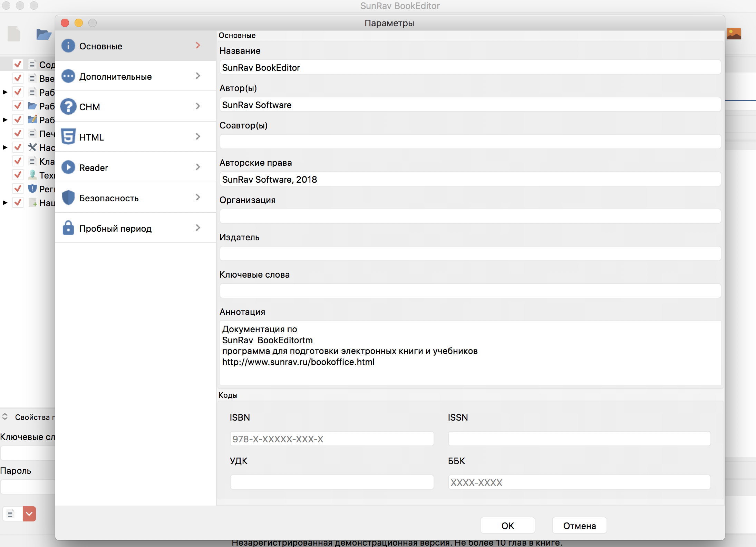The width and height of the screenshot is (756, 547).
Task: Click the open folder icon in main toolbar
Action: point(44,35)
